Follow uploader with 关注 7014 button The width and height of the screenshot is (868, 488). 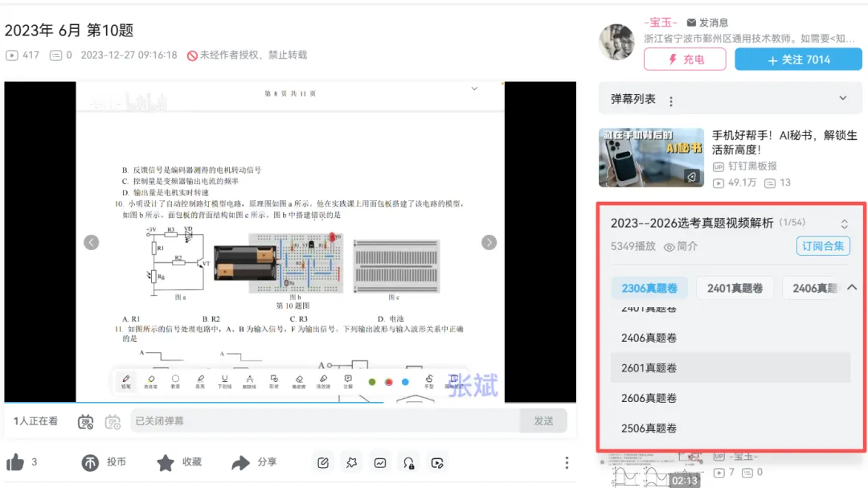click(x=798, y=59)
